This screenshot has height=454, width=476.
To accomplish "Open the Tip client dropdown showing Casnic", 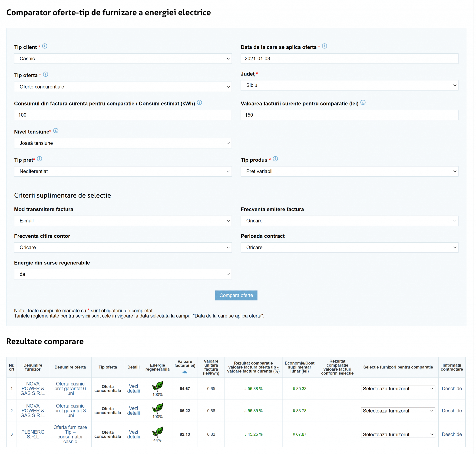I will point(123,59).
